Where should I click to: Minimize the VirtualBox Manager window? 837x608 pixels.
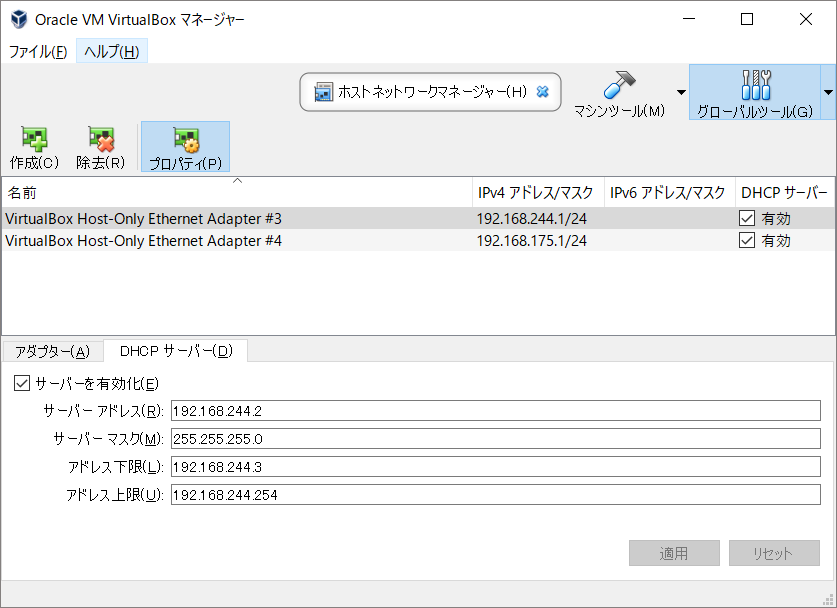(689, 19)
